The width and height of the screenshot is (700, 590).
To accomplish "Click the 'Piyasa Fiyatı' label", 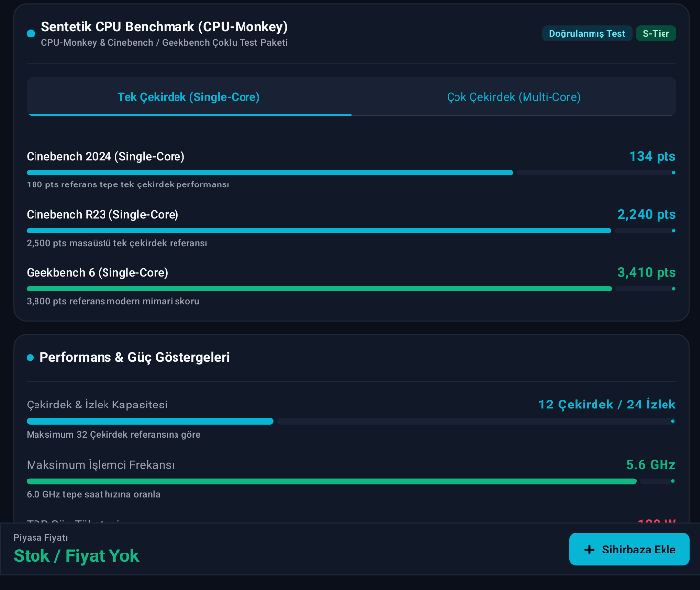I will coord(40,538).
